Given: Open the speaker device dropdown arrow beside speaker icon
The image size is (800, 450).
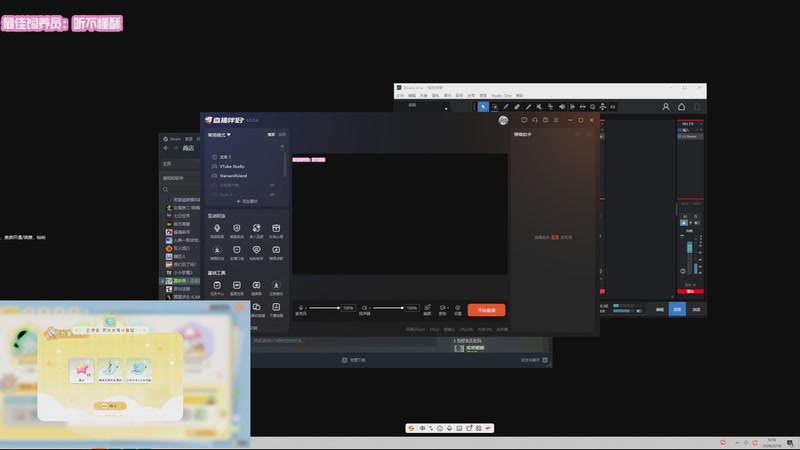Looking at the screenshot, I should (x=369, y=308).
